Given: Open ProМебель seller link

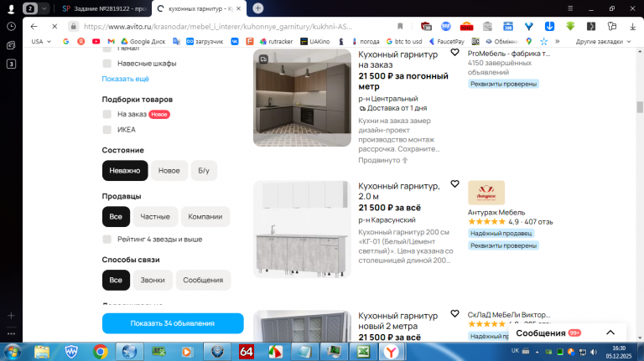Looking at the screenshot, I should click(509, 54).
